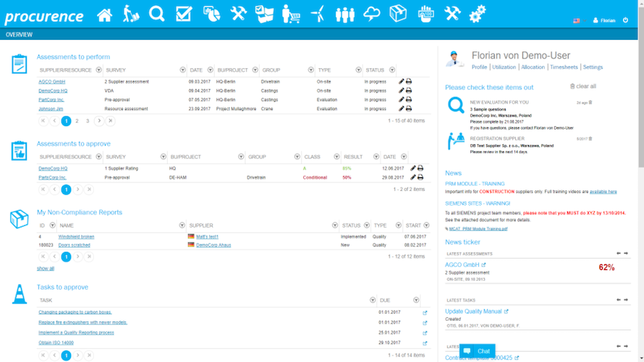
Task: Open the checkbox checkmark icon in navigation bar
Action: click(184, 14)
